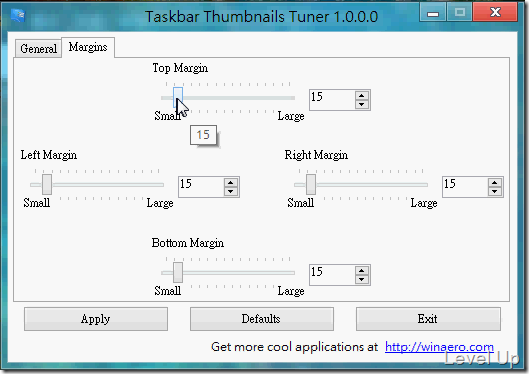
Task: Switch to the General tab
Action: click(x=38, y=49)
